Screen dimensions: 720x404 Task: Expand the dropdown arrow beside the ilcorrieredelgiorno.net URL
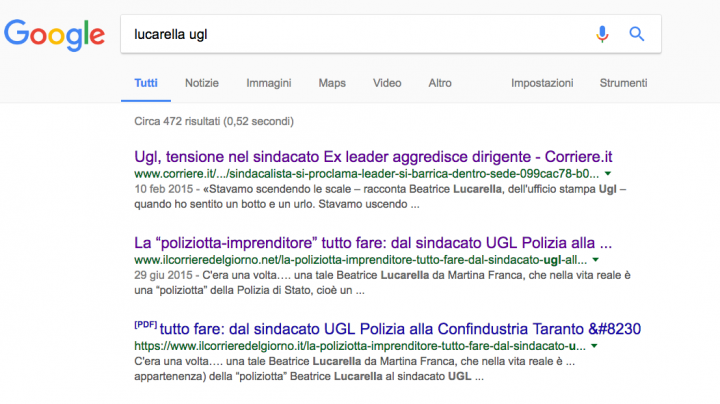tap(596, 260)
